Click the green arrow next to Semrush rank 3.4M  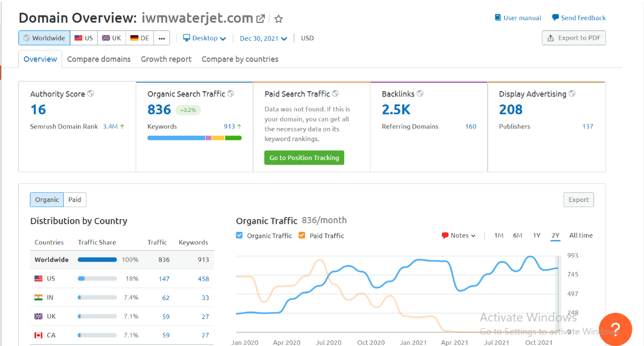pos(122,126)
